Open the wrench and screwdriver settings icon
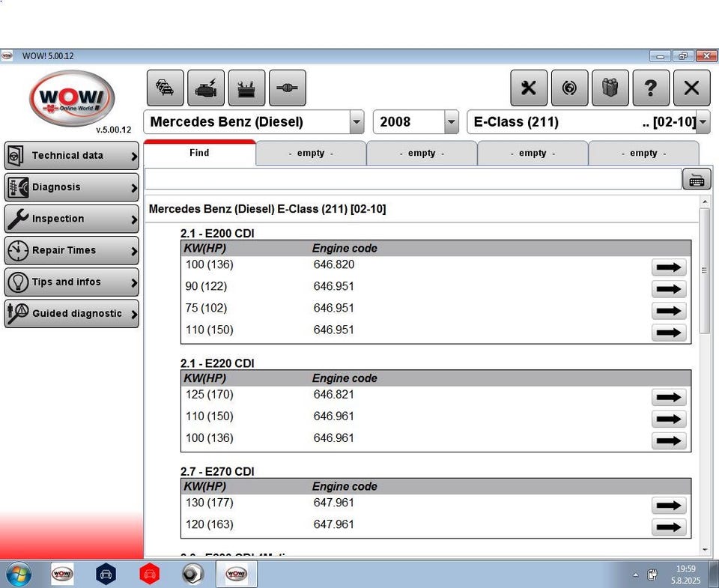Image resolution: width=719 pixels, height=588 pixels. (x=529, y=88)
